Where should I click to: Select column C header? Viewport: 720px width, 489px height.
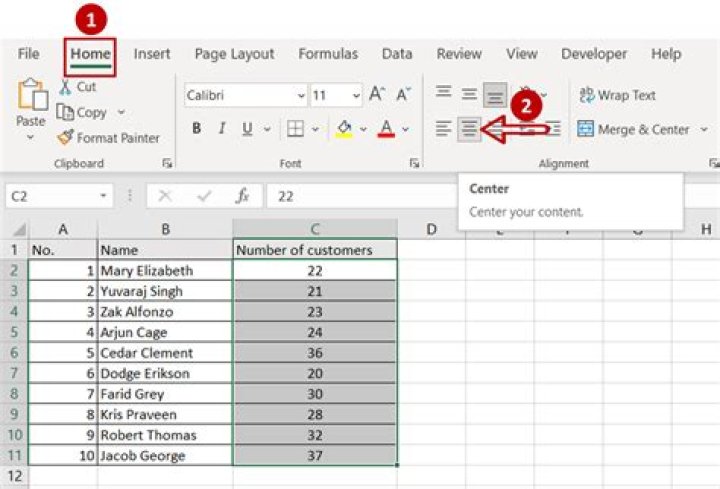315,229
